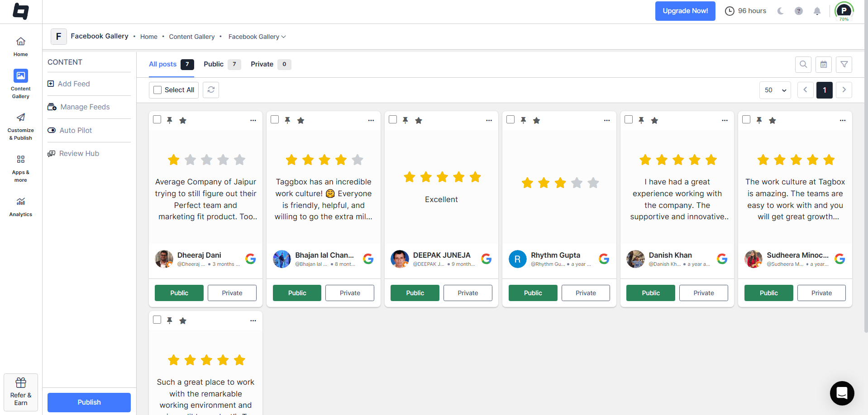Switch to the All posts tab

[x=172, y=64]
